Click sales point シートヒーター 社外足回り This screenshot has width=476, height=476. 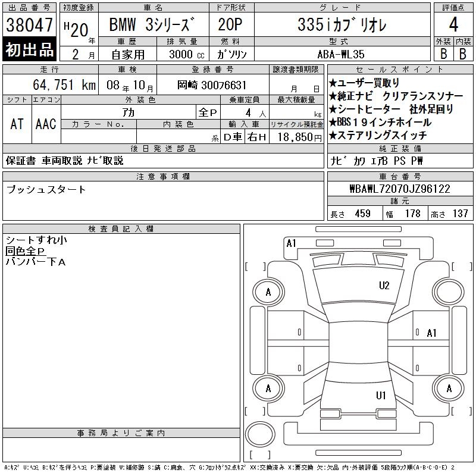(391, 109)
